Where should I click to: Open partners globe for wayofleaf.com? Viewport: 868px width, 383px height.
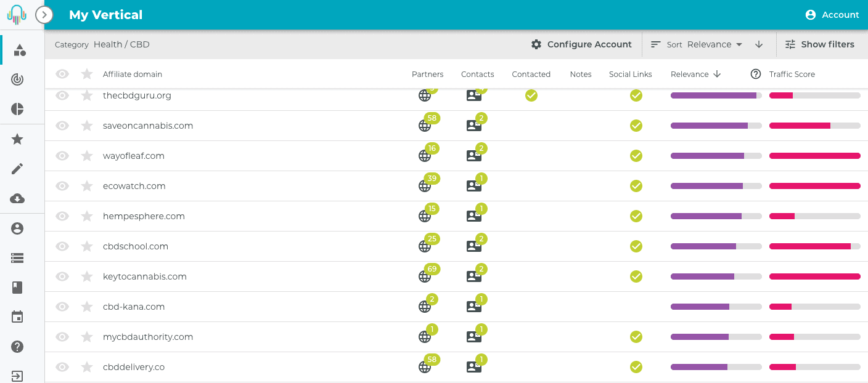pos(425,156)
